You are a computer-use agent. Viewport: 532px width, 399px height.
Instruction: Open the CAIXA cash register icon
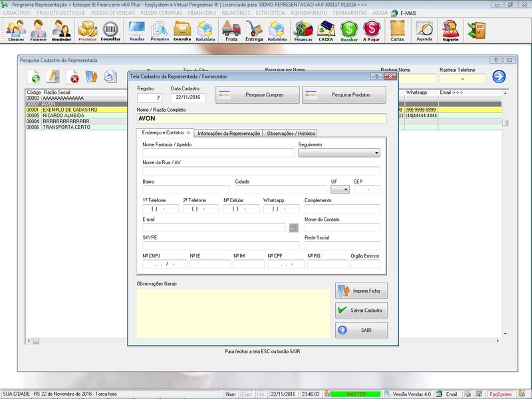326,31
